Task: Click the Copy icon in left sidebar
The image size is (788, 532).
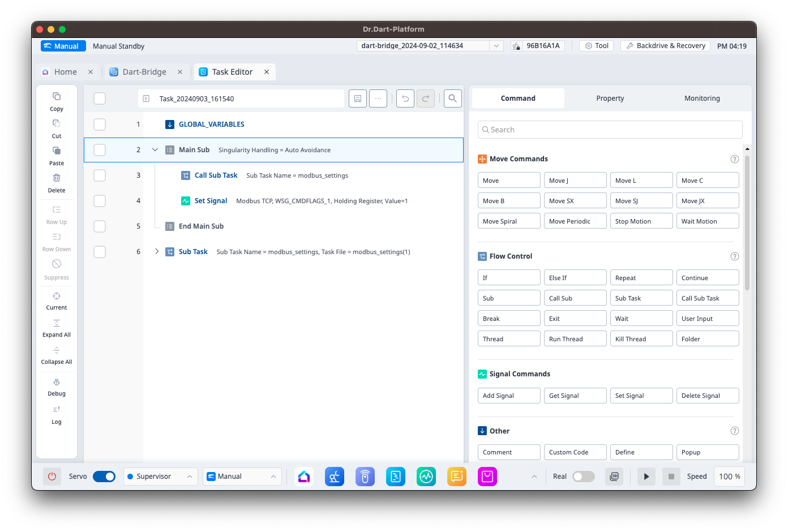Action: click(x=57, y=97)
